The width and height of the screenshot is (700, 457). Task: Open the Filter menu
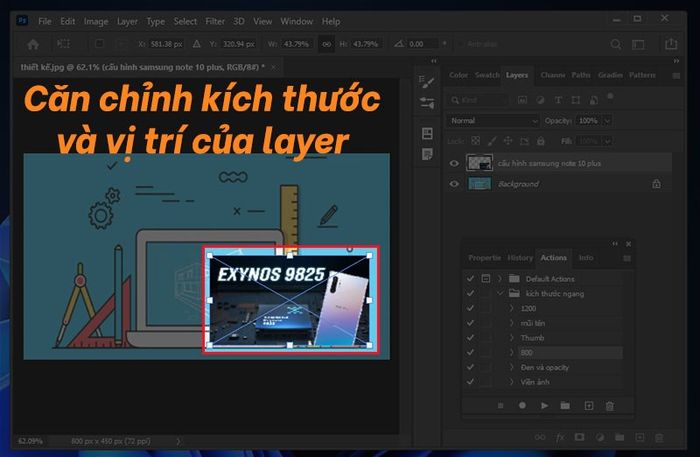(215, 21)
